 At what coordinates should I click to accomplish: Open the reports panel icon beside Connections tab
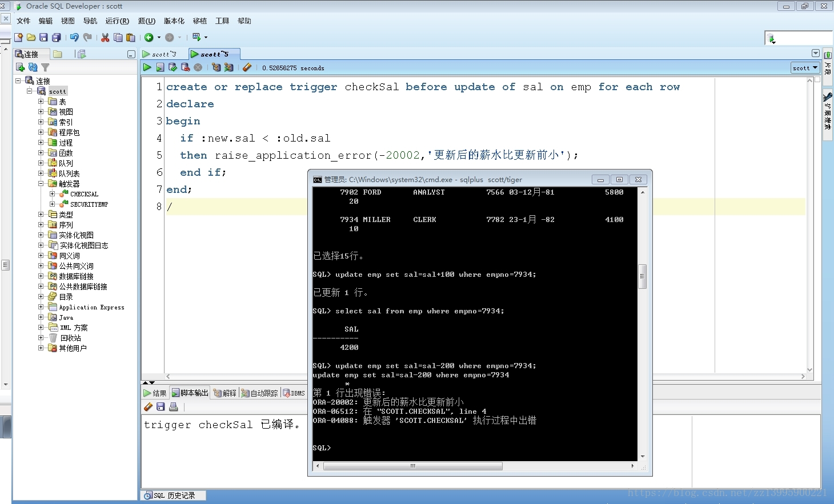point(81,54)
